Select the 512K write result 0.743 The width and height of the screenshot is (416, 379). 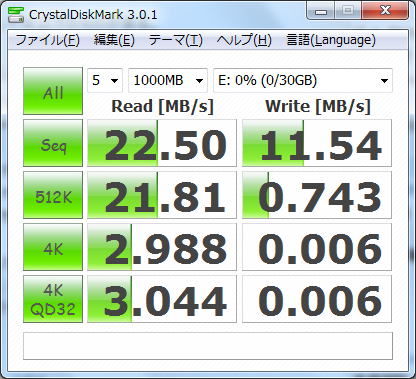point(317,195)
